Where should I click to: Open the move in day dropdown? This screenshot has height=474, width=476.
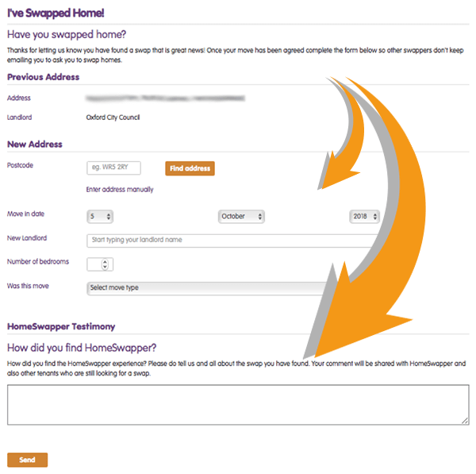pyautogui.click(x=100, y=217)
